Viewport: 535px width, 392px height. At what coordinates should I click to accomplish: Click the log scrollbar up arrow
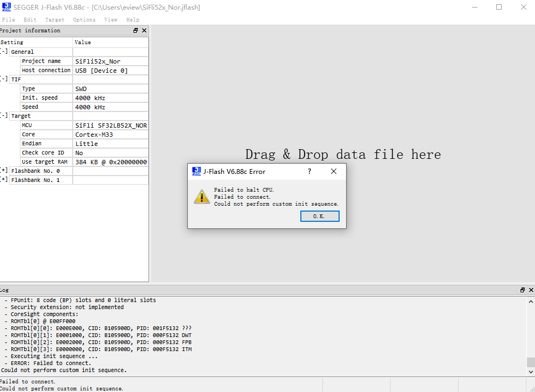[531, 300]
